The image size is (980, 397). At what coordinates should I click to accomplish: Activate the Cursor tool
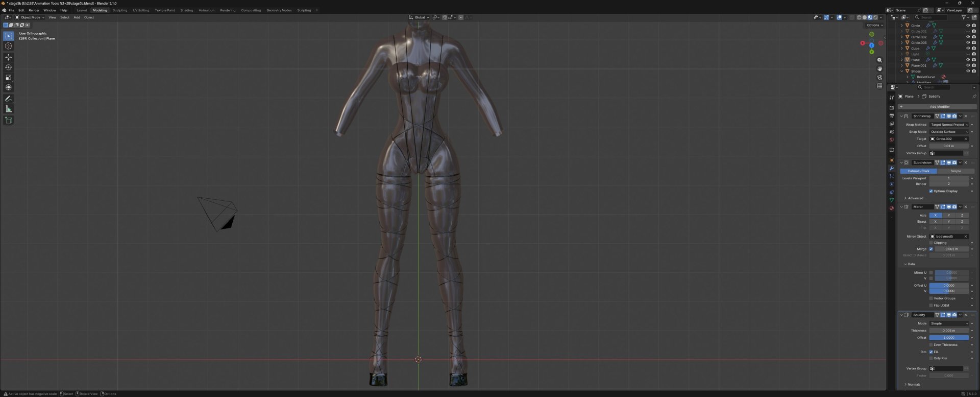[9, 46]
